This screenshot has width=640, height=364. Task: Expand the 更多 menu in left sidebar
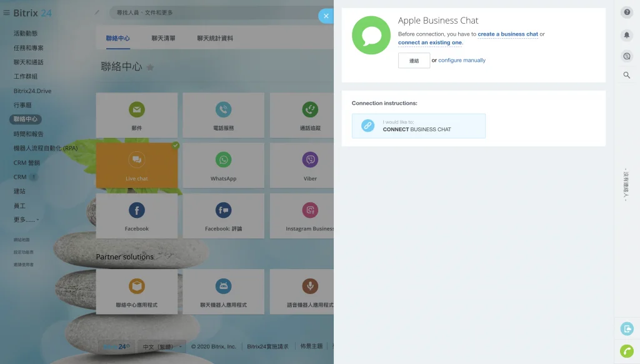[26, 220]
